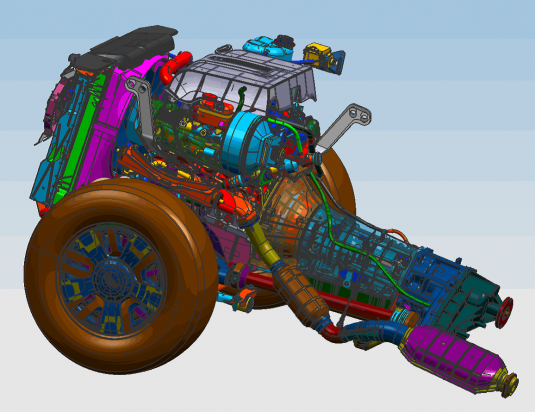This screenshot has height=412, width=535.
Task: Select the bright green radiator strip
Action: (x=80, y=136)
